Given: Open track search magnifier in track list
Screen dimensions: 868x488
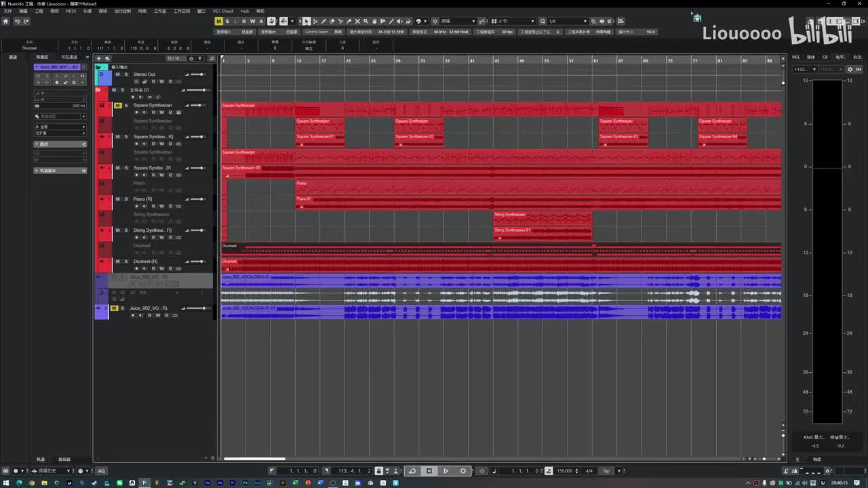Looking at the screenshot, I should tap(212, 59).
